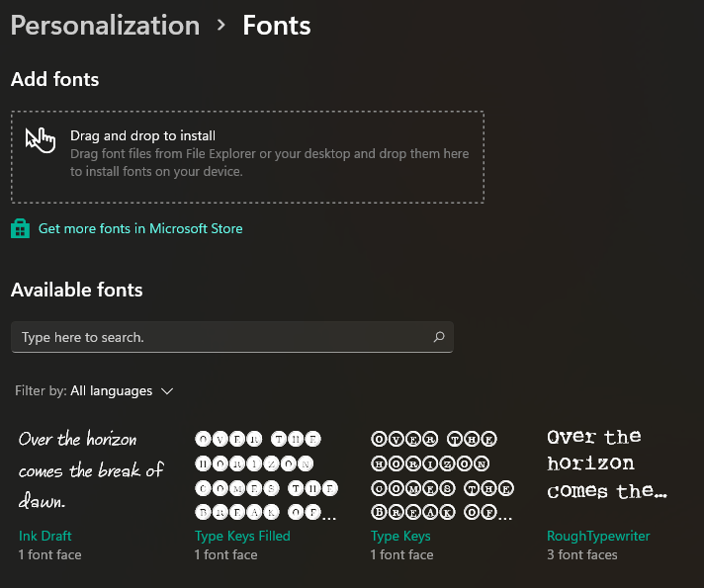This screenshot has height=588, width=704.
Task: Select the Ink Draft font name
Action: (45, 536)
